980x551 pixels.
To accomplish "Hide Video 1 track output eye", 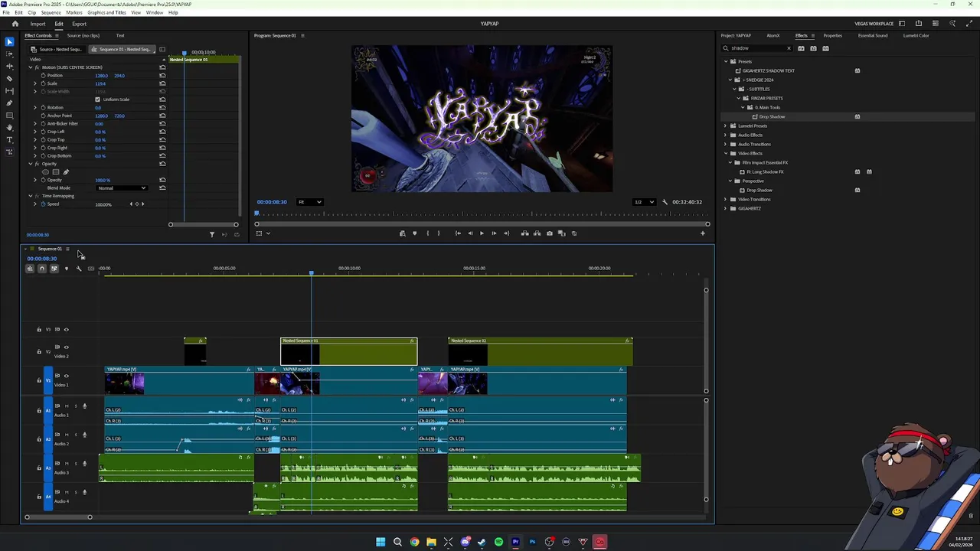I will (66, 376).
